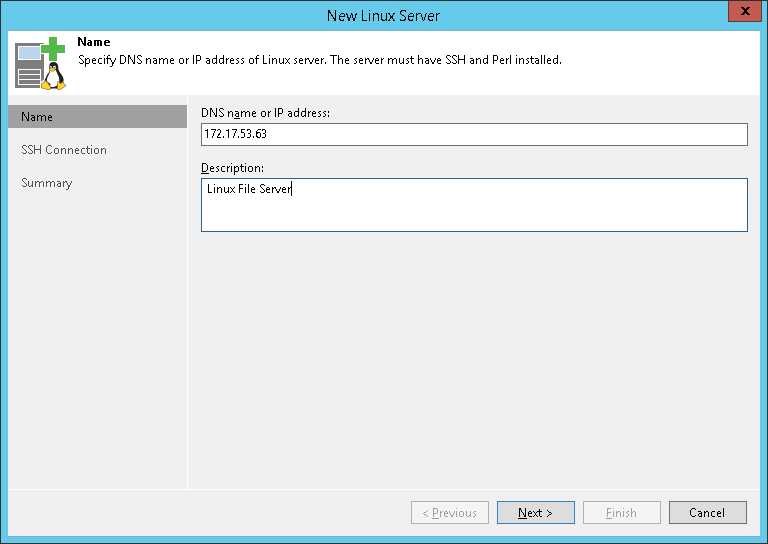Click the DNS name or IP address field
The width and height of the screenshot is (768, 544).
point(473,134)
